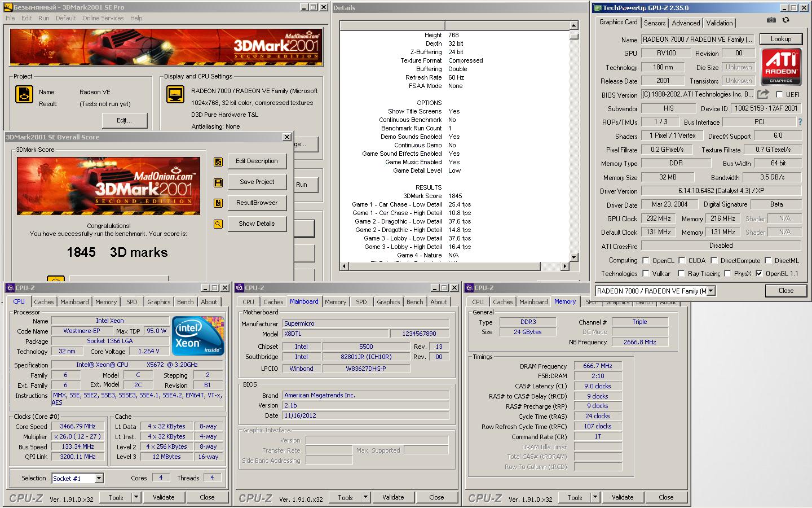Toggle the DirectML checkbox
This screenshot has width=812, height=508.
[x=768, y=260]
